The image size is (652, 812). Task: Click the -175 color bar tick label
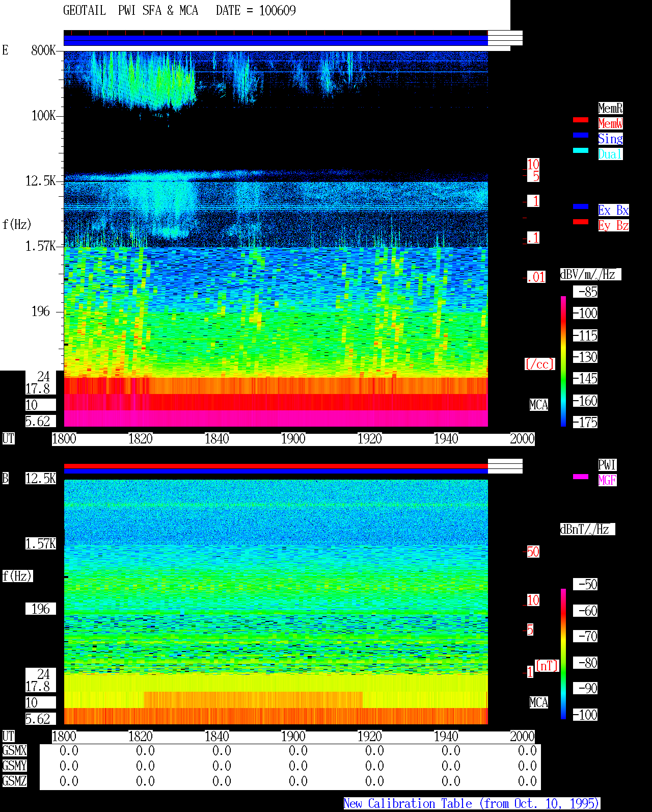pos(585,422)
